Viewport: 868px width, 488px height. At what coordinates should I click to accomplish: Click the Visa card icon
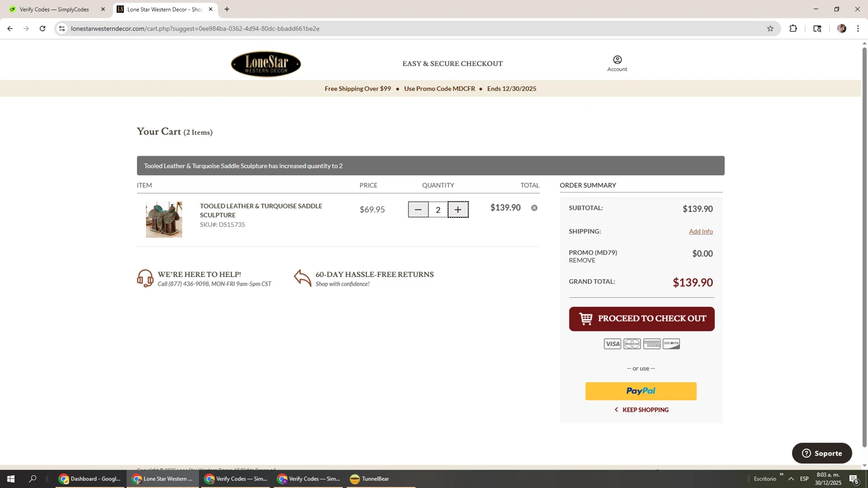[612, 344]
